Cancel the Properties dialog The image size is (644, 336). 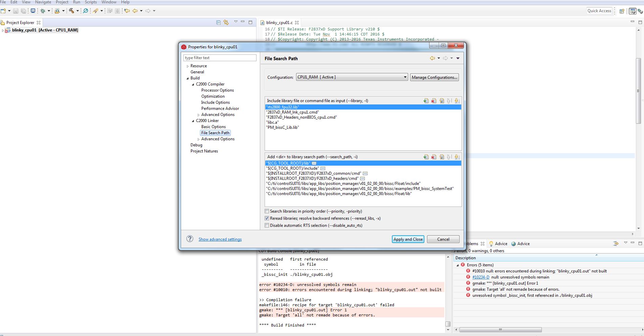coord(443,239)
